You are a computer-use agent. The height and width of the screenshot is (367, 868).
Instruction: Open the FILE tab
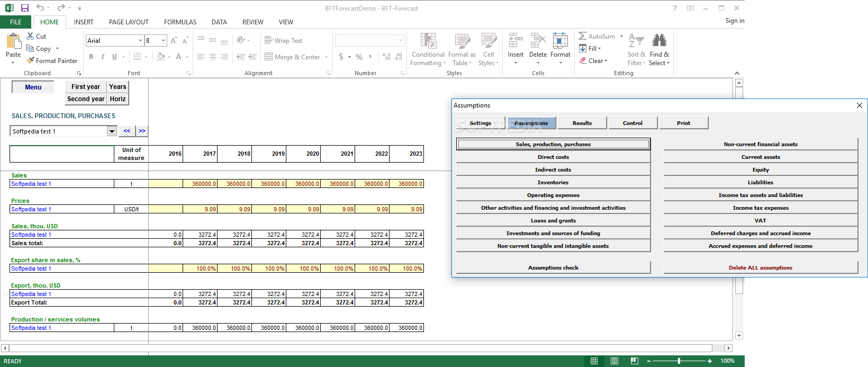point(15,22)
